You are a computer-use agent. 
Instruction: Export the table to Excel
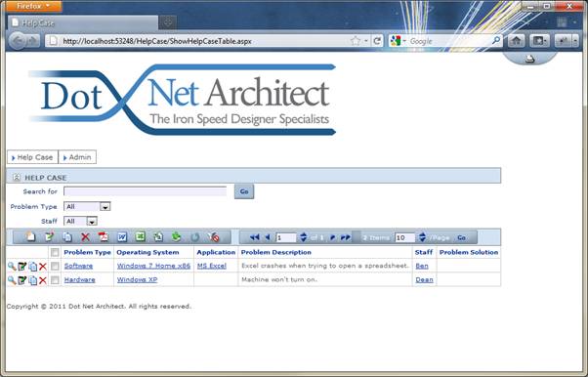click(141, 237)
